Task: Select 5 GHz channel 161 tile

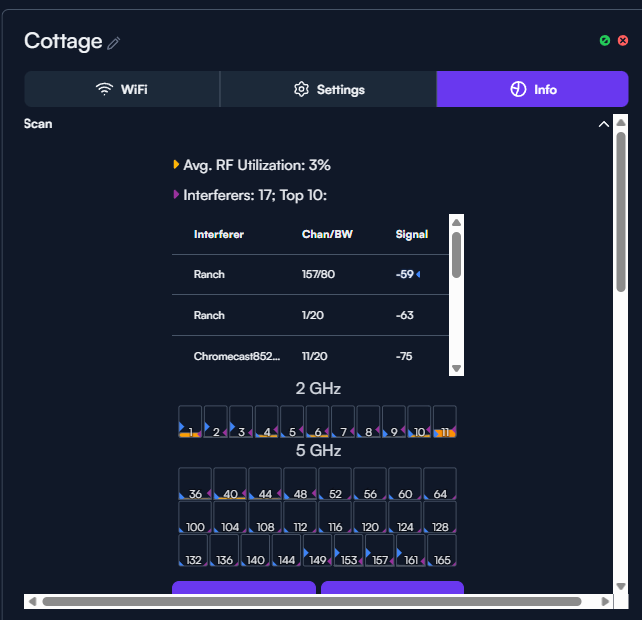Action: [x=411, y=550]
